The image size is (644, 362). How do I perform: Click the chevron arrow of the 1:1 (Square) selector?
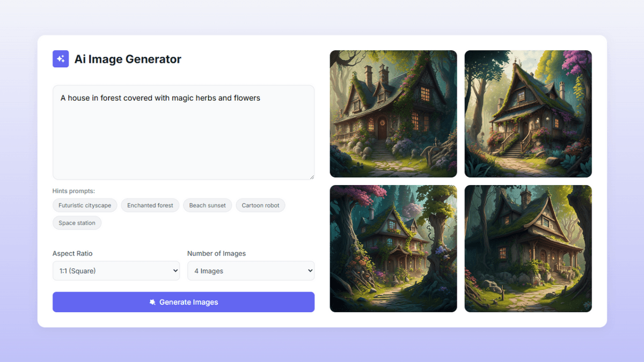(x=175, y=271)
